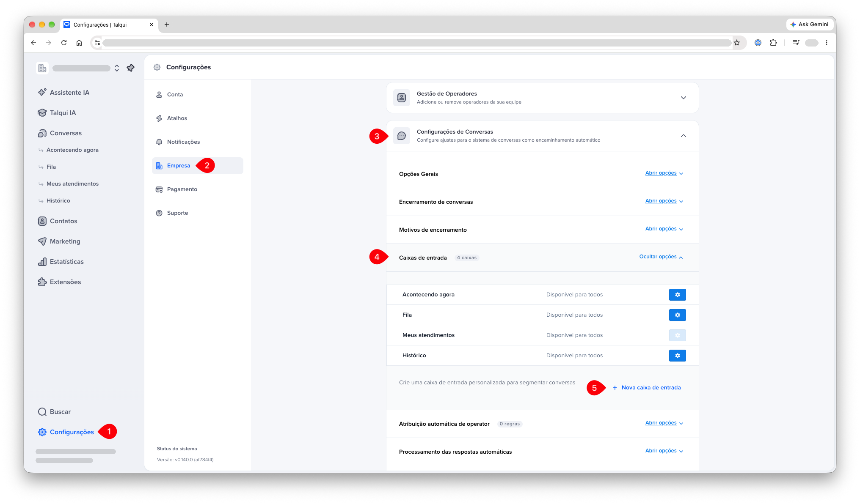Open Contatos page

58,221
